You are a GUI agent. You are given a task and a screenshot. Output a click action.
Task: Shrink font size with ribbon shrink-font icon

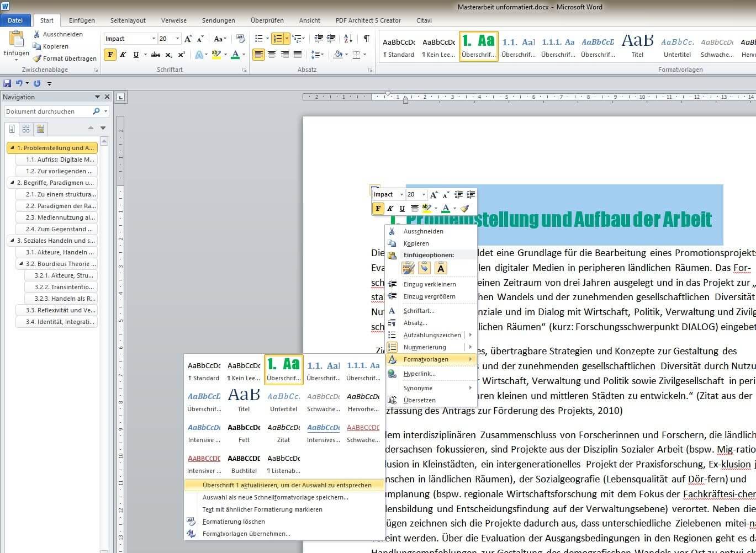coord(199,39)
